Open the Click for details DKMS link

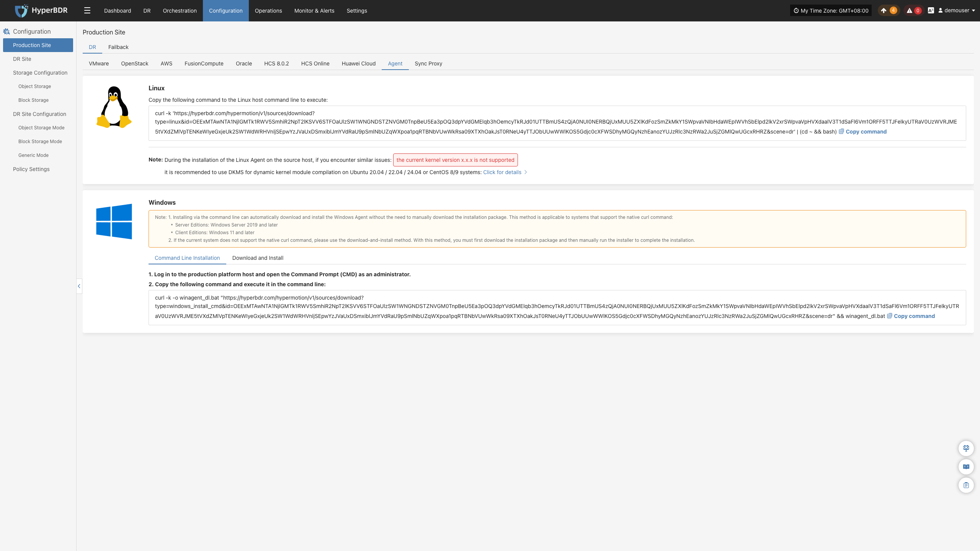505,172
